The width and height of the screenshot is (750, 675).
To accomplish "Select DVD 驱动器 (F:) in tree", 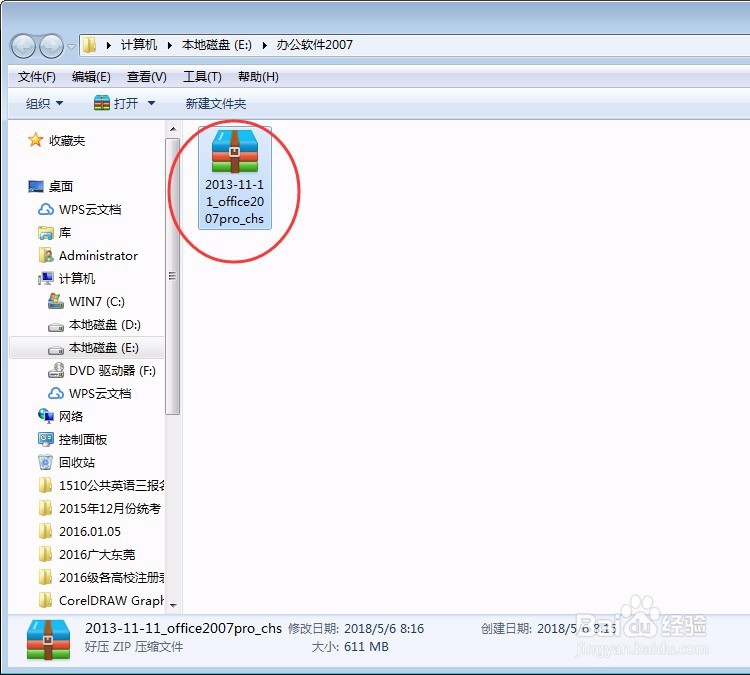I will pos(112,371).
